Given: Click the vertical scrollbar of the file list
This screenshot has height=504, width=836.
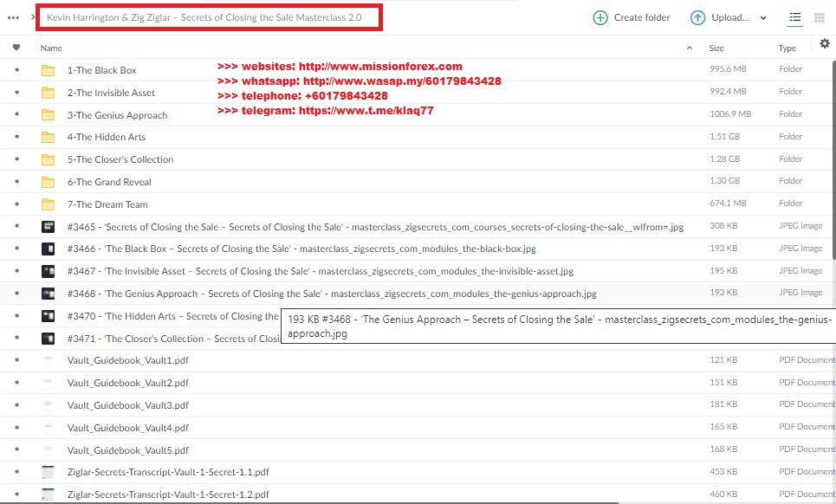Looking at the screenshot, I should [x=833, y=160].
